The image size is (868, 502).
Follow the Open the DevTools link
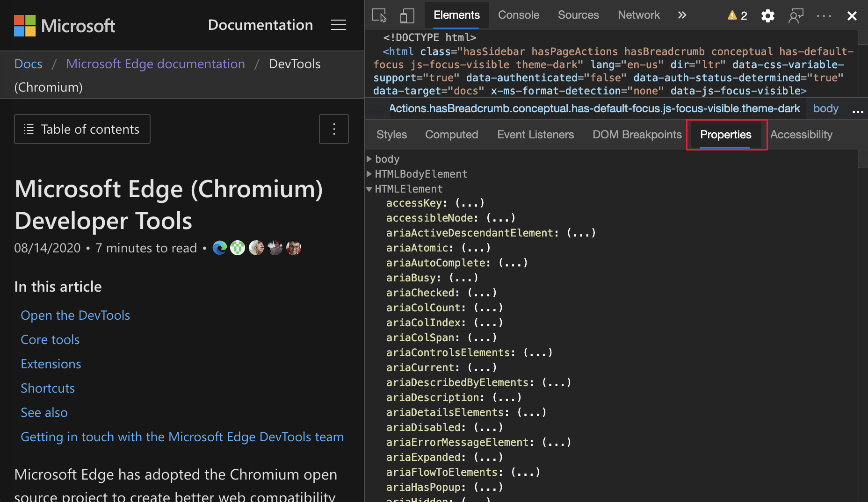coord(75,315)
